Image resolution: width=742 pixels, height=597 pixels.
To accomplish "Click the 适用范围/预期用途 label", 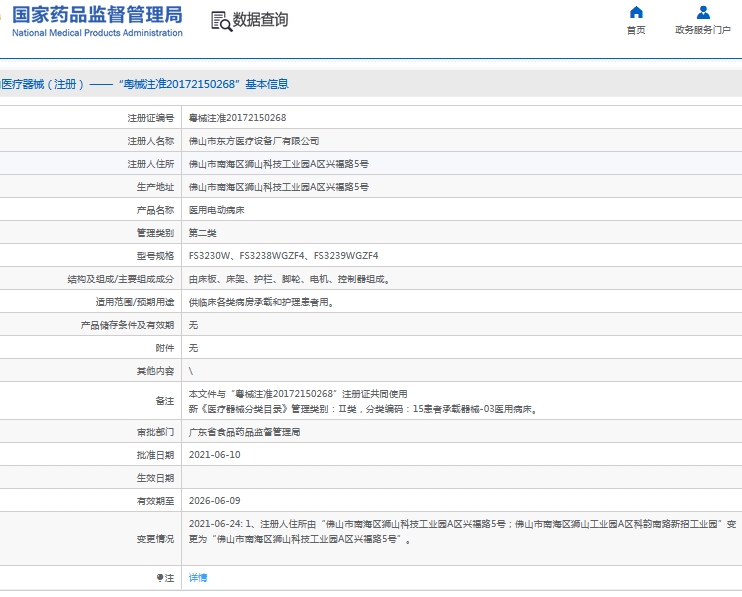I will [135, 302].
